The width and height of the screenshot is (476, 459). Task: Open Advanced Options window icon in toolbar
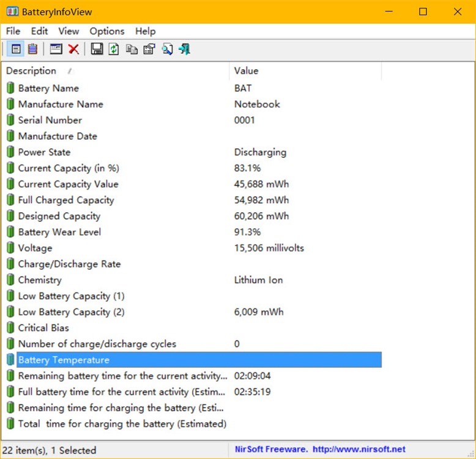tap(56, 49)
